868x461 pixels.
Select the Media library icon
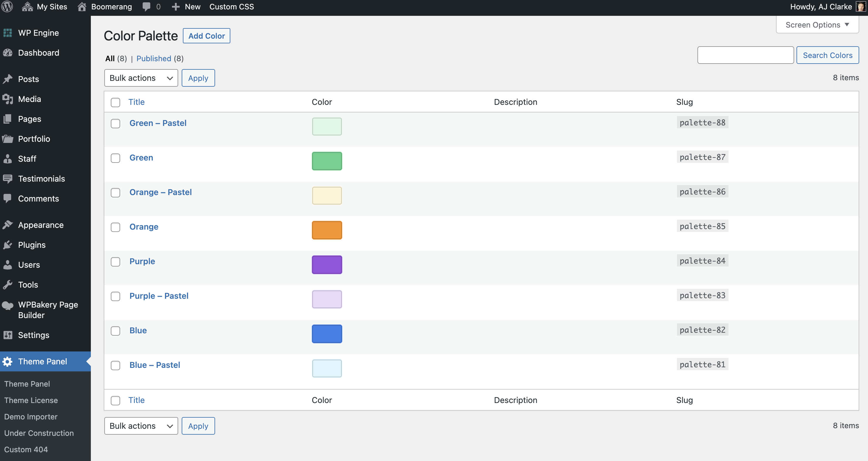click(8, 99)
